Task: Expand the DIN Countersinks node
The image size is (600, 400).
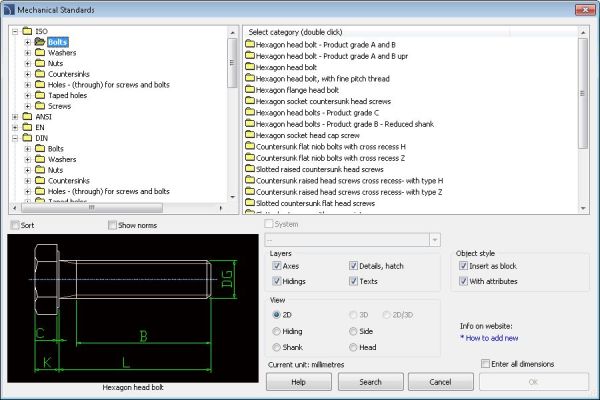Action: point(28,181)
